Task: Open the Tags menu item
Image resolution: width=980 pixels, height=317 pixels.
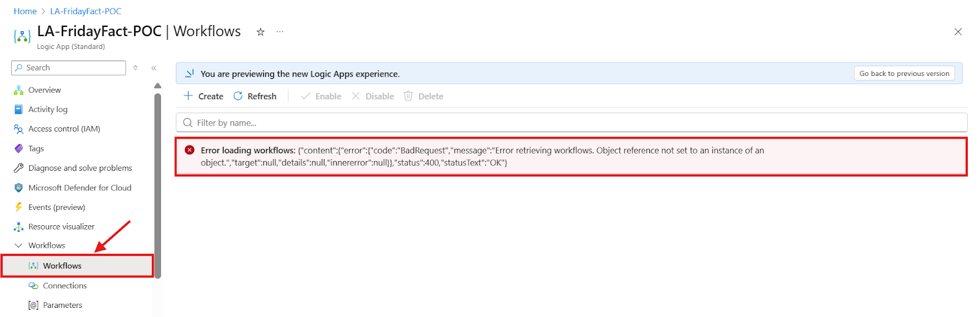Action: pyautogui.click(x=36, y=149)
